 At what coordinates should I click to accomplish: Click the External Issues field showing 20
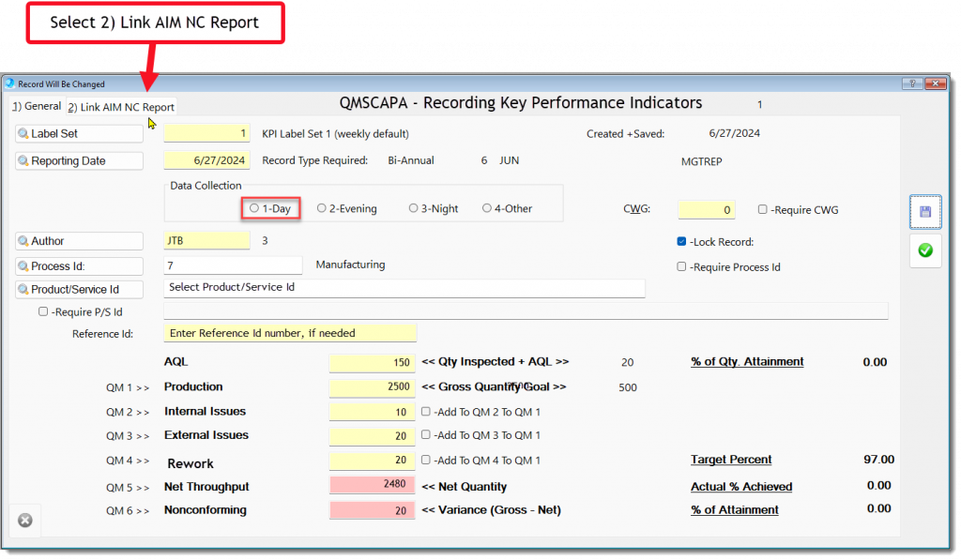point(372,435)
